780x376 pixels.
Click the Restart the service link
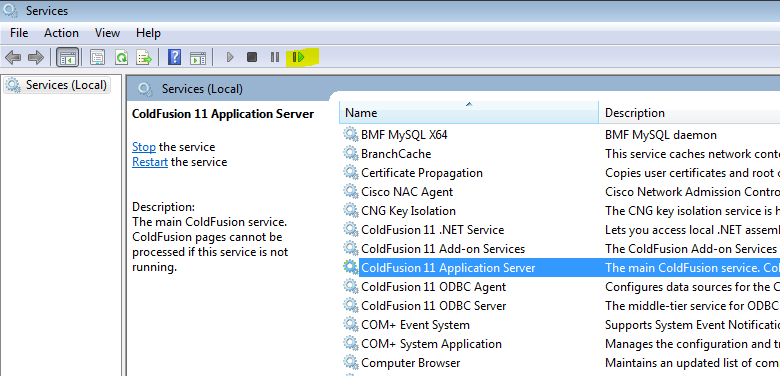[150, 162]
